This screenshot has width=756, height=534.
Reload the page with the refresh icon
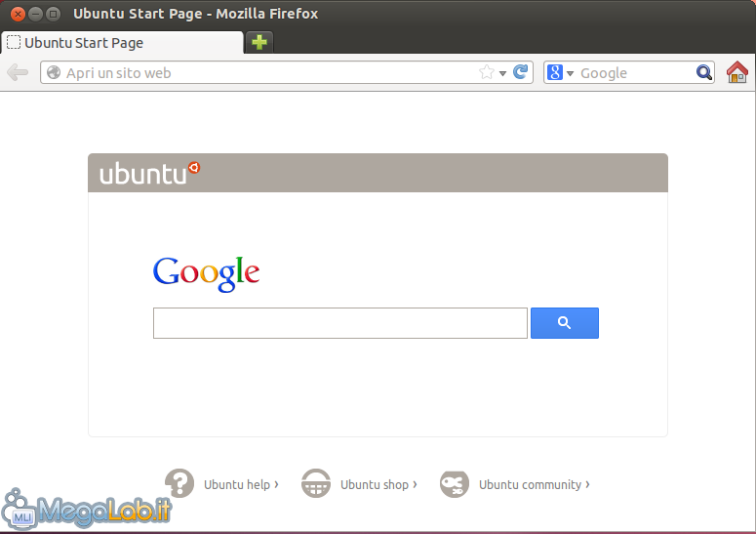[x=520, y=72]
